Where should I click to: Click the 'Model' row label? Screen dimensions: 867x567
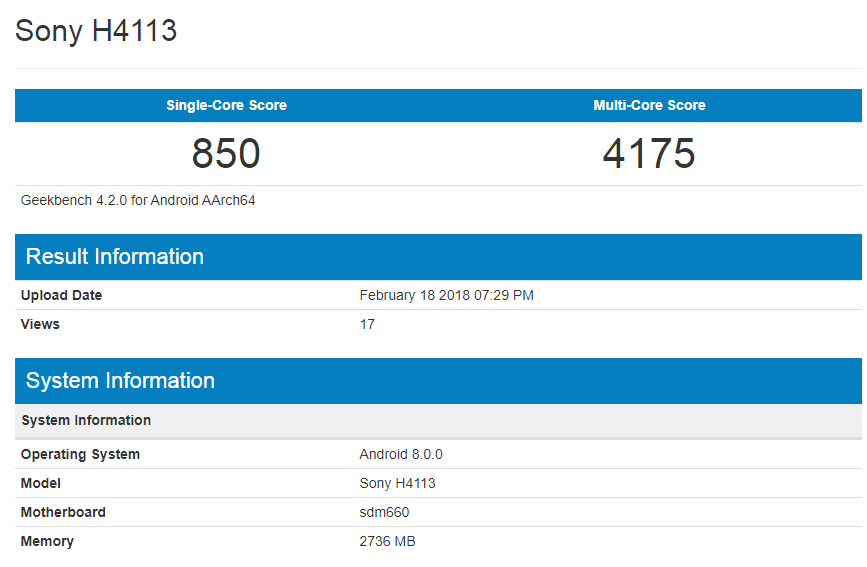tap(40, 483)
